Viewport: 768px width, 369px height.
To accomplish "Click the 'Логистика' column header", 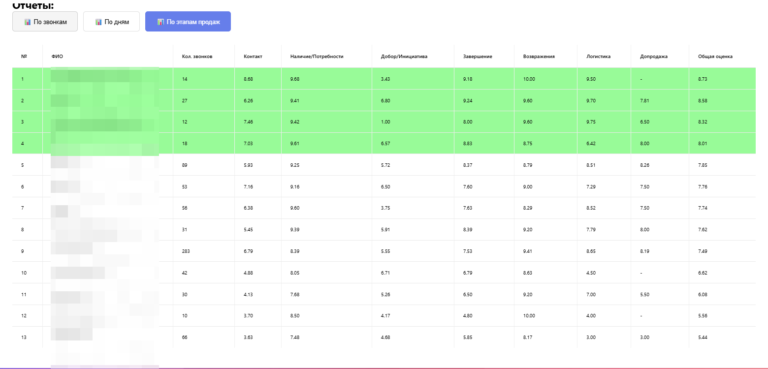I will 599,57.
